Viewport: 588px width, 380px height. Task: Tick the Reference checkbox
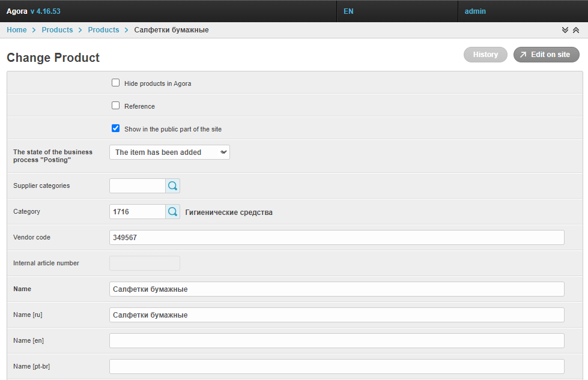[x=116, y=106]
